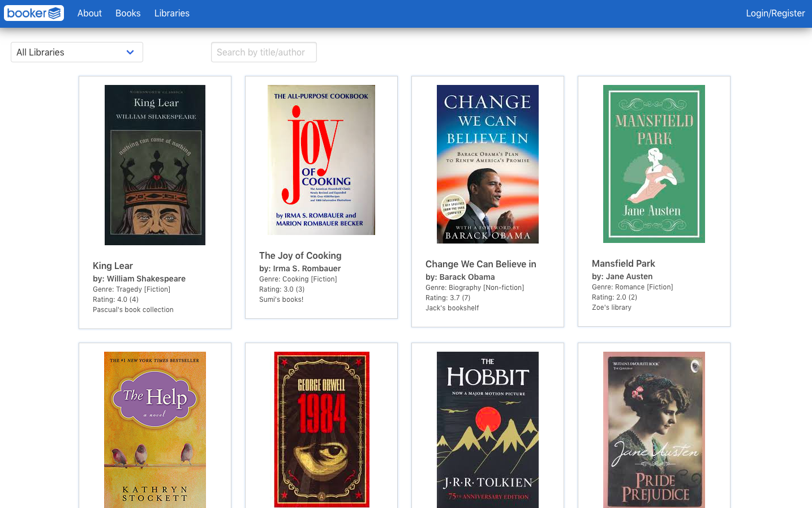The image size is (812, 508).
Task: Expand the All Libraries dropdown
Action: [77, 52]
